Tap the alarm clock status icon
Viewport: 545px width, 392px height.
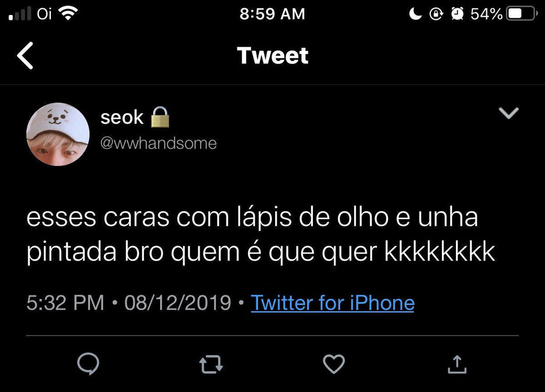457,15
